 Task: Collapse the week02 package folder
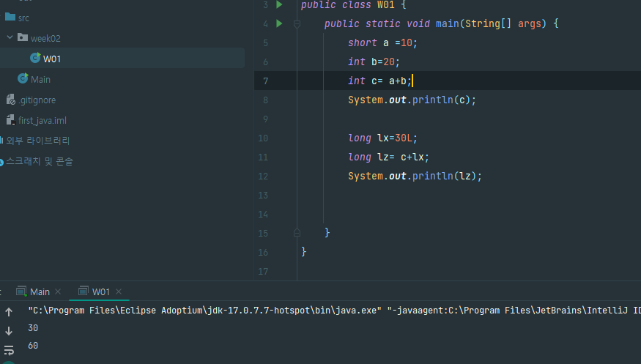pyautogui.click(x=10, y=37)
